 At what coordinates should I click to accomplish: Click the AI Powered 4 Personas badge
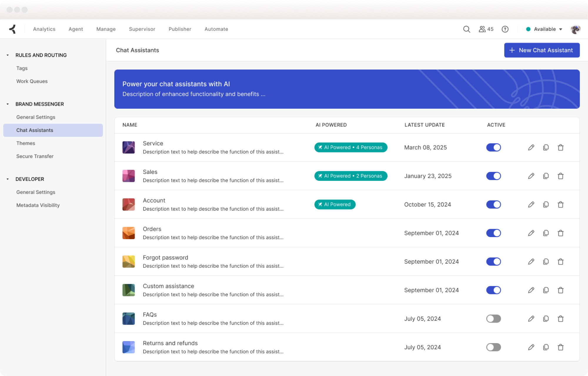tap(351, 147)
